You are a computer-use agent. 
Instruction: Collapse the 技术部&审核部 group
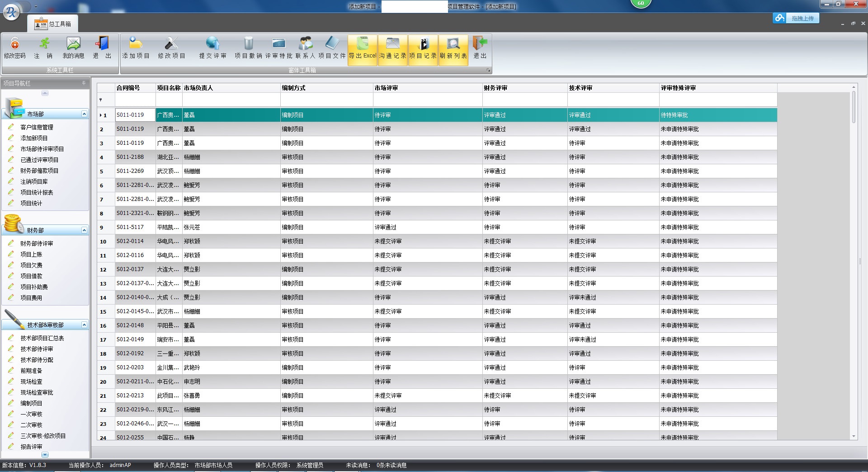point(84,325)
